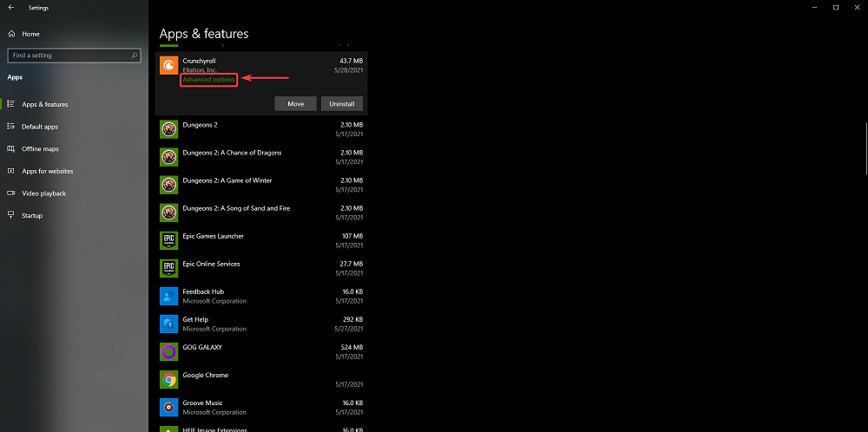The image size is (868, 432).
Task: Go to Video playback settings
Action: (x=43, y=193)
